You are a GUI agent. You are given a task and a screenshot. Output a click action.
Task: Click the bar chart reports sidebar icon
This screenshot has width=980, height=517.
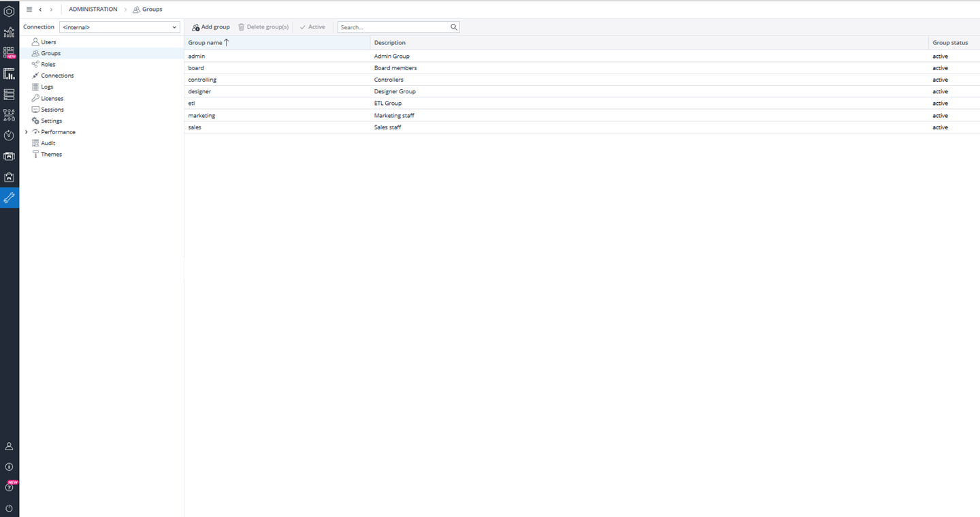coord(10,74)
